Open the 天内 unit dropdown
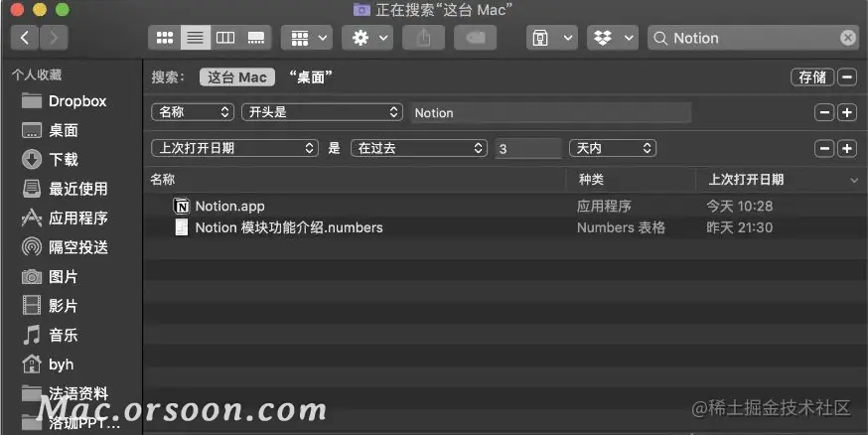 613,148
